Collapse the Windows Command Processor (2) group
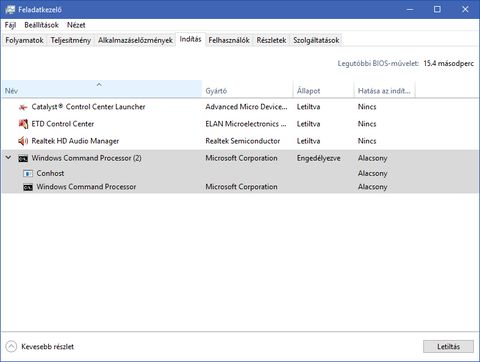480x362 pixels. (x=9, y=157)
